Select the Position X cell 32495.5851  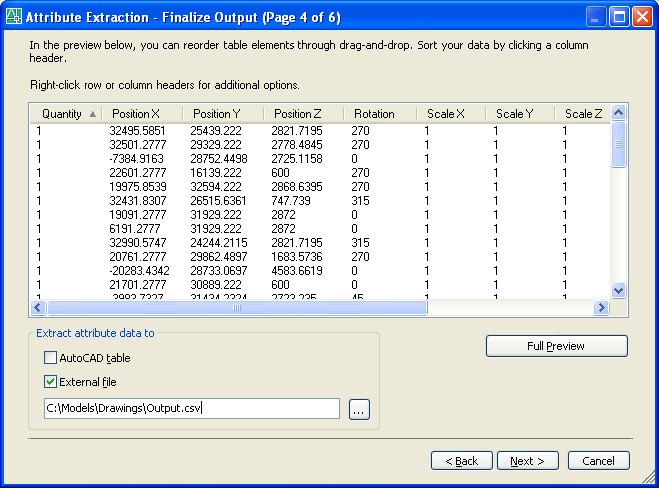click(137, 131)
